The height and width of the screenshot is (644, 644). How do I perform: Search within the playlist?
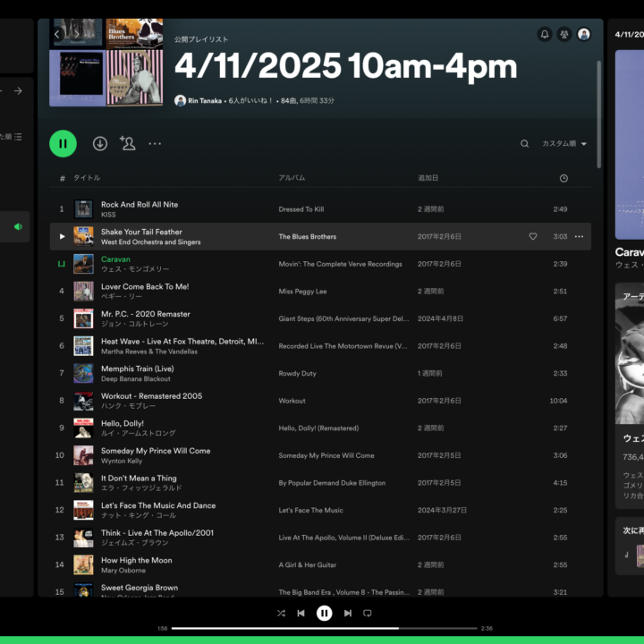tap(524, 144)
